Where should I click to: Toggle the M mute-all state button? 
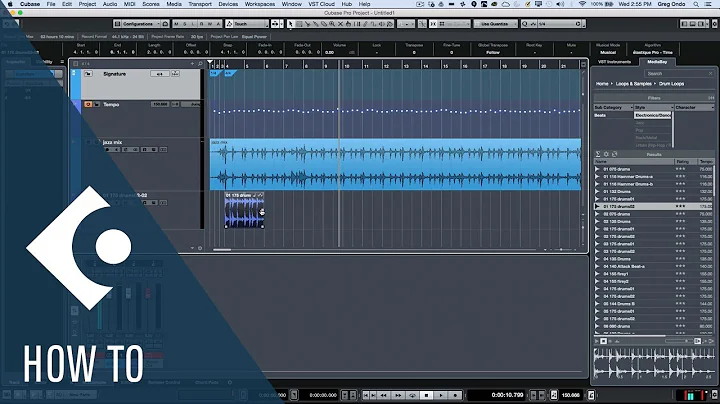(x=176, y=23)
